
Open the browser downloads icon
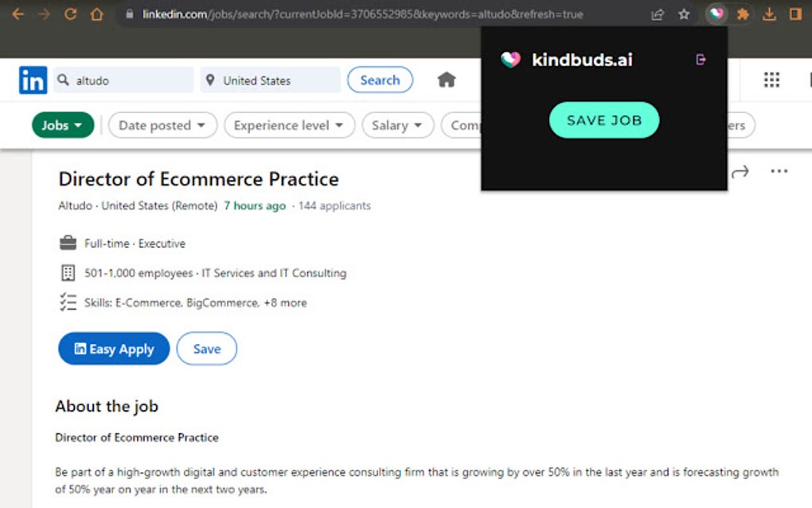[769, 14]
